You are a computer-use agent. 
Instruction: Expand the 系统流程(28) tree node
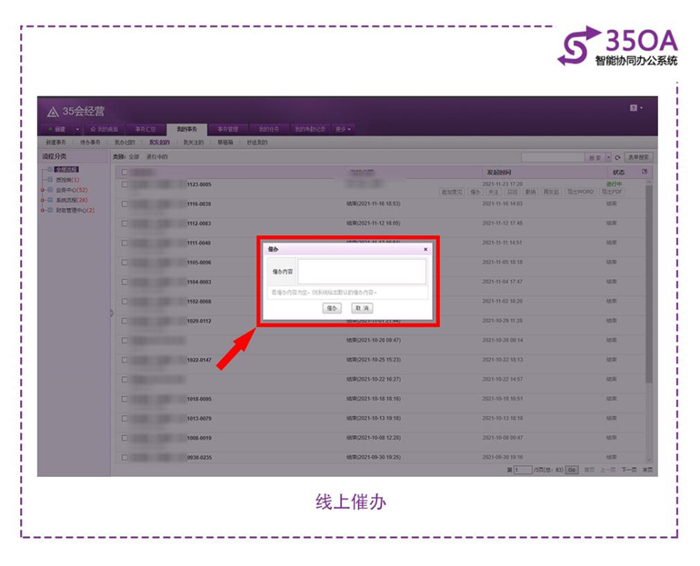coord(42,200)
